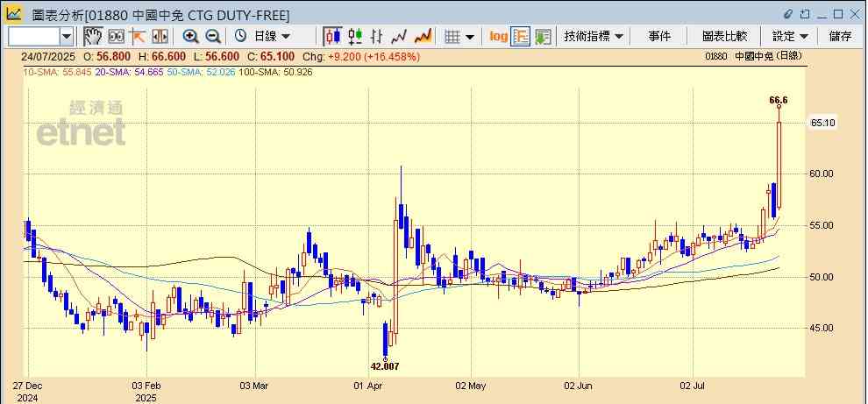
Task: Toggle log scale
Action: click(498, 37)
